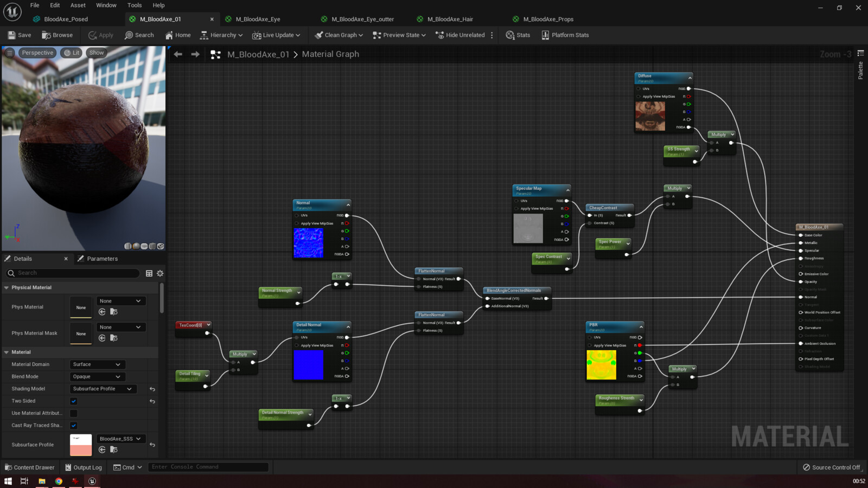Viewport: 868px width, 488px height.
Task: Open Clean Graph dropdown
Action: (x=339, y=35)
